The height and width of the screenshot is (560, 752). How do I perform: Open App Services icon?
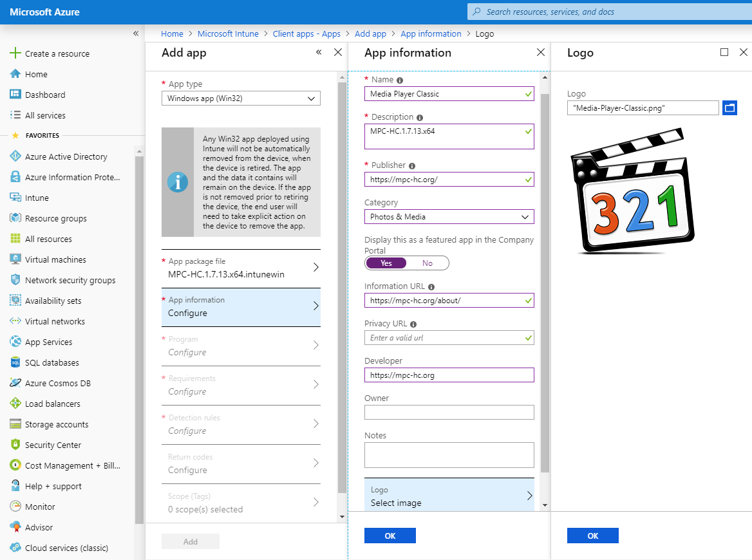pyautogui.click(x=15, y=342)
